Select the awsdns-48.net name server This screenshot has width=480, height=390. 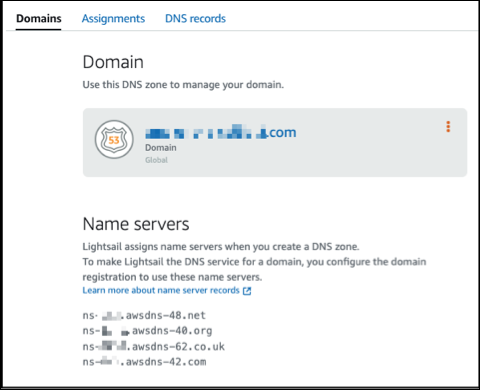(x=144, y=315)
